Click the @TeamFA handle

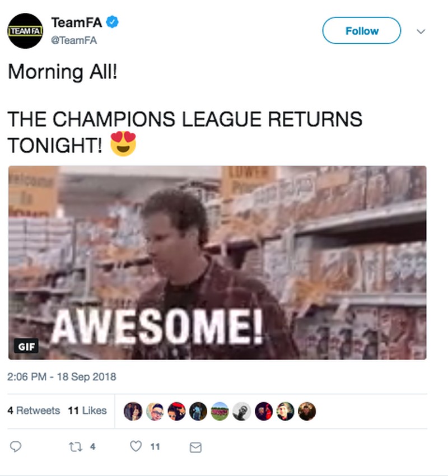(74, 40)
